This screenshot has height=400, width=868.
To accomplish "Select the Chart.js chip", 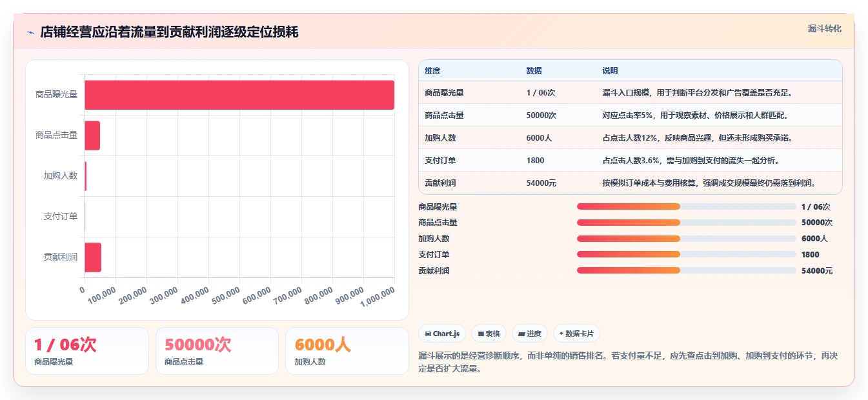I will 442,334.
